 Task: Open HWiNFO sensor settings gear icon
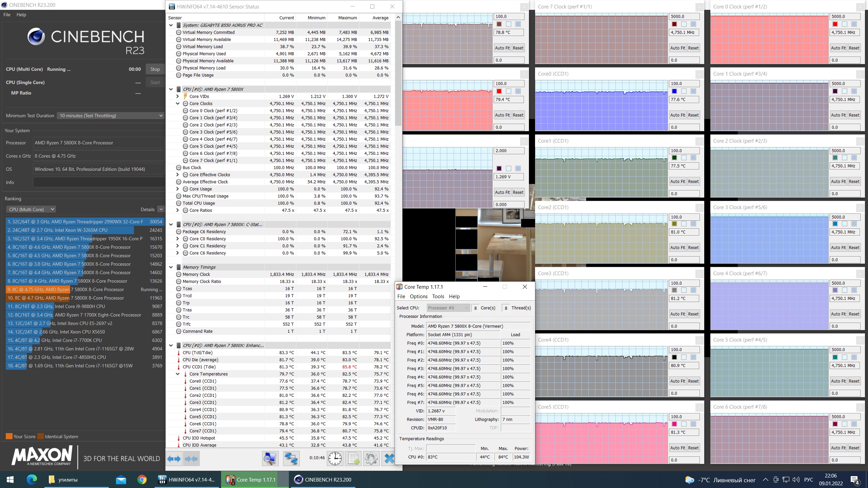click(x=371, y=459)
